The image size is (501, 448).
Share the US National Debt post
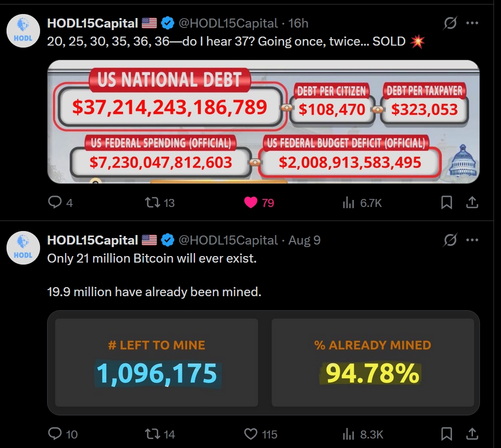point(471,202)
